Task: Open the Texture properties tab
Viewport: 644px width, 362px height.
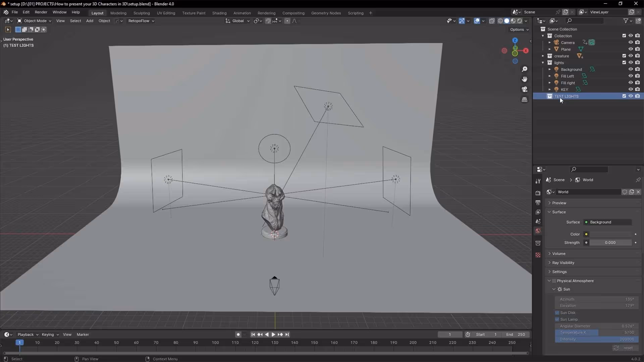Action: click(538, 255)
